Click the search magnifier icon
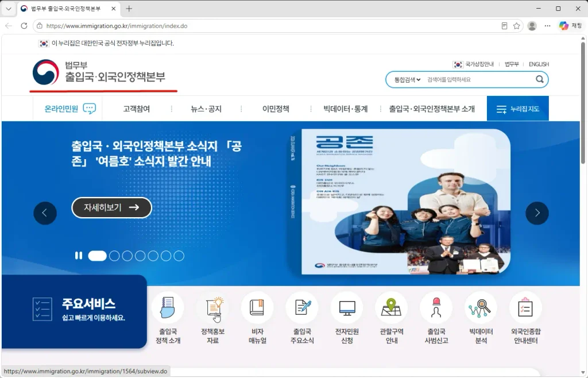Screen dimensions: 588x378 coord(540,79)
